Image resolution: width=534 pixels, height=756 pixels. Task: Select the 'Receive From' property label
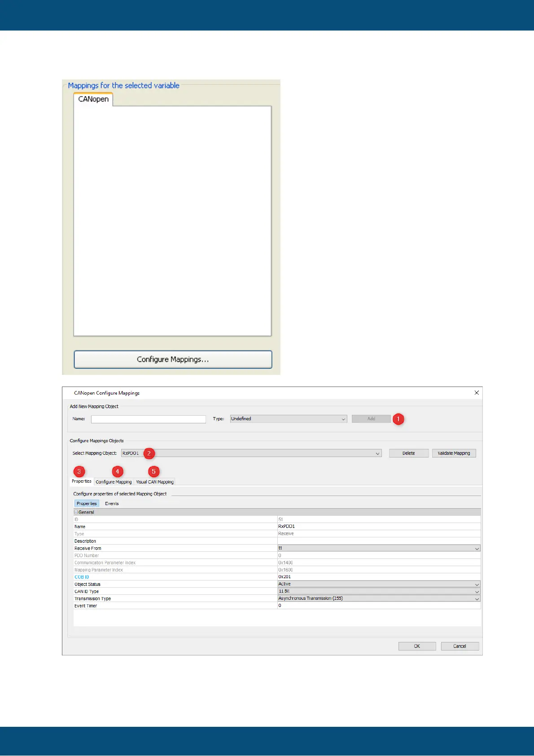pyautogui.click(x=88, y=549)
